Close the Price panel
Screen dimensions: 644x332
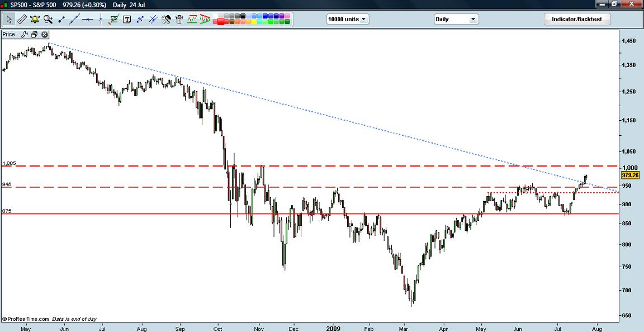pos(45,35)
